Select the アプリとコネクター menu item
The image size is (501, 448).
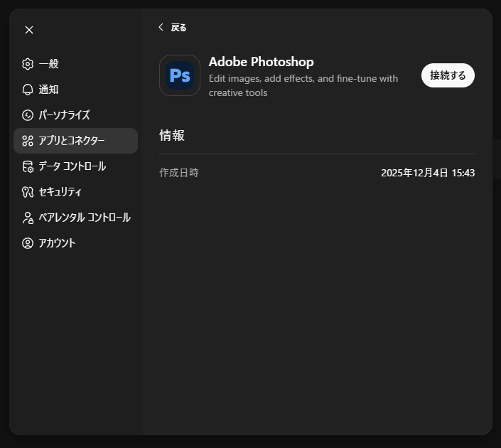(75, 141)
